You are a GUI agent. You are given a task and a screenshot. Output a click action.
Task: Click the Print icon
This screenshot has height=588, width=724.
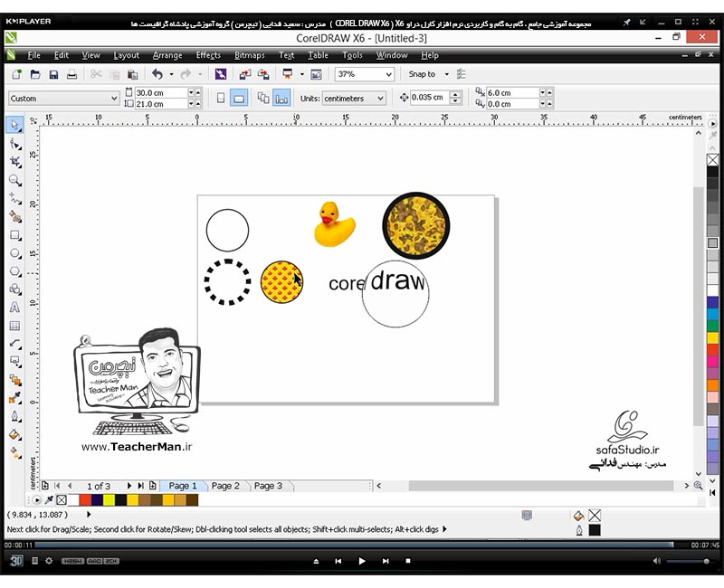coord(71,74)
